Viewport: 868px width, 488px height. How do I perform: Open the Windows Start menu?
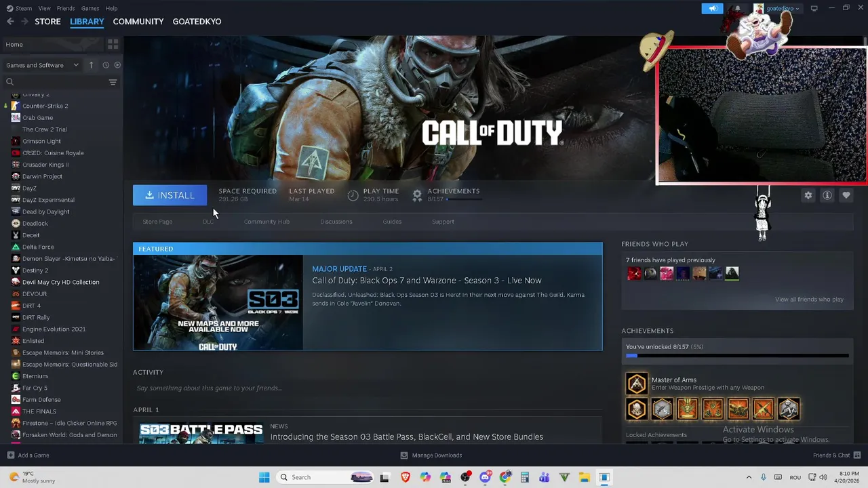pos(264,477)
